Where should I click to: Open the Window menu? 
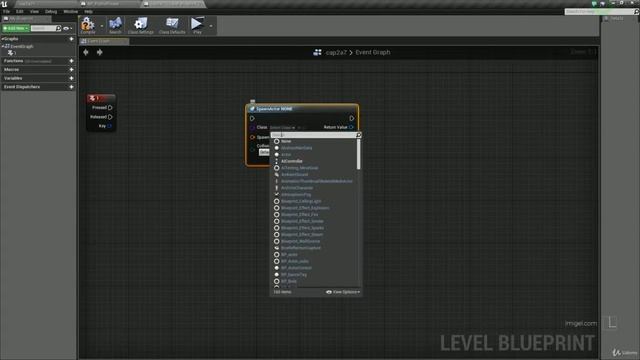point(70,11)
